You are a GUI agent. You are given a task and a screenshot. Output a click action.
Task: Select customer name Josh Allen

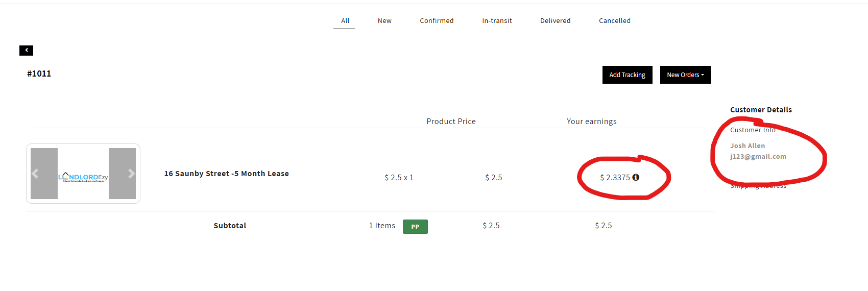click(747, 145)
